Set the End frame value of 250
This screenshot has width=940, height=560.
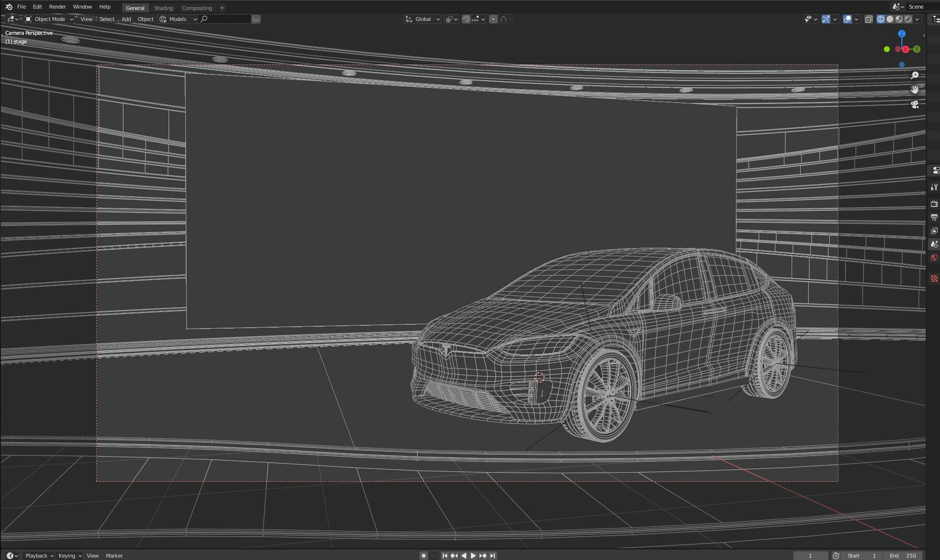pos(903,555)
